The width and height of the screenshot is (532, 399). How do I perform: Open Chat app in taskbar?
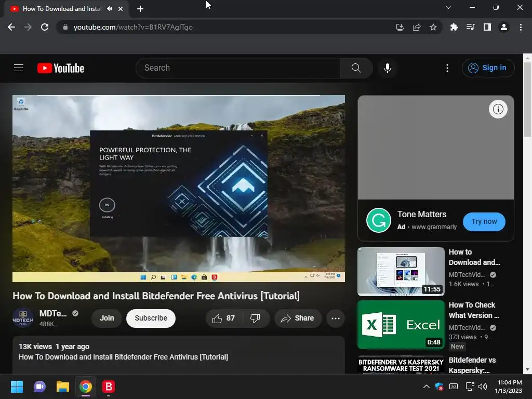39,387
